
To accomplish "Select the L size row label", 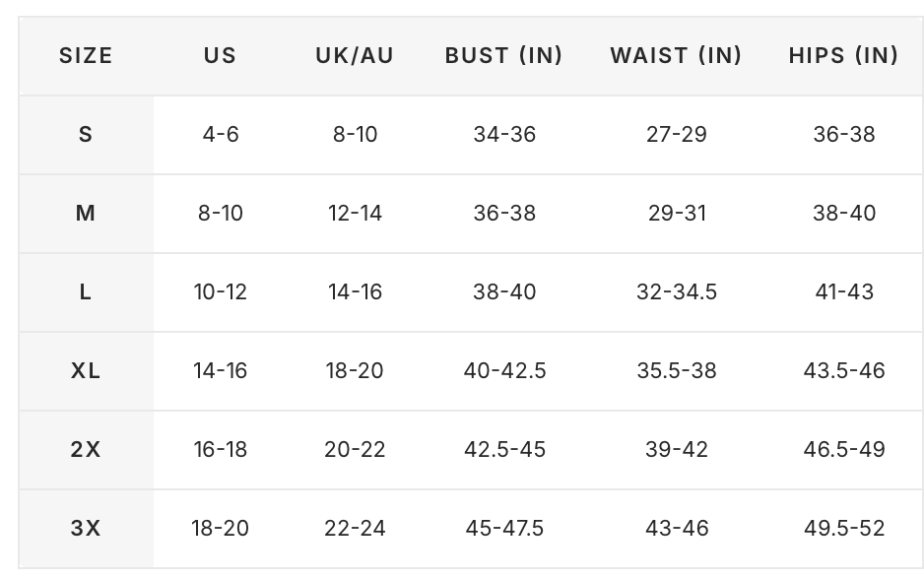I will (x=86, y=292).
